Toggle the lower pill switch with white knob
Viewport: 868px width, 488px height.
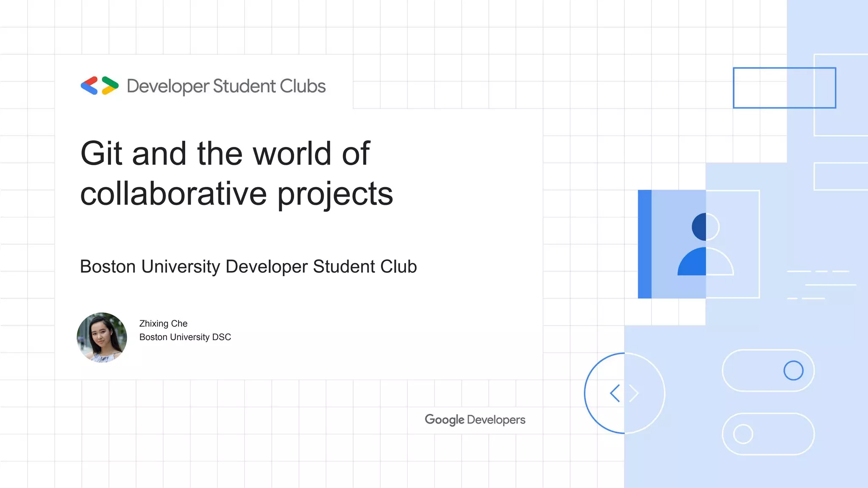[768, 434]
